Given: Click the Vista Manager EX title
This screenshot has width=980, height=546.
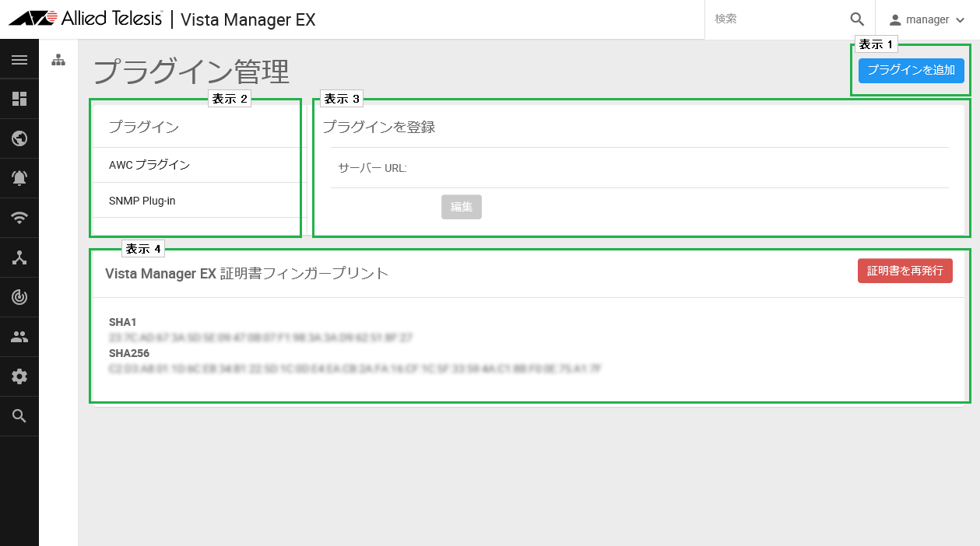Looking at the screenshot, I should (248, 19).
